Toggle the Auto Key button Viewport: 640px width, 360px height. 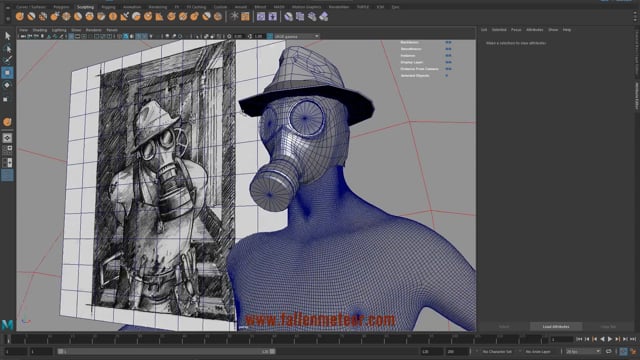point(623,351)
